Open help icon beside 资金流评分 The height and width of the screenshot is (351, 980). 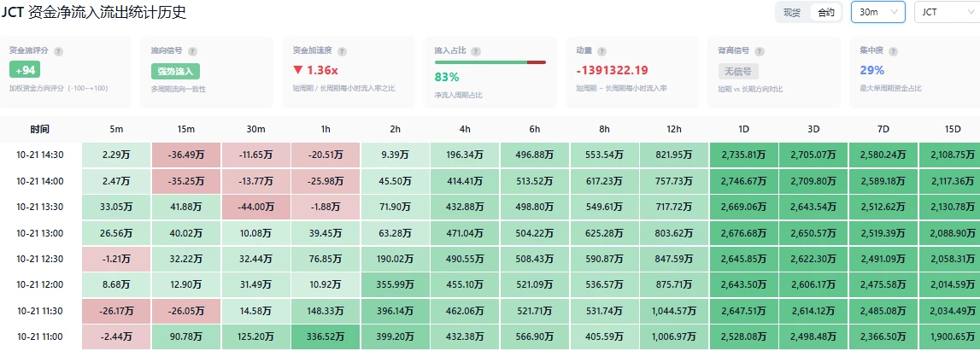click(59, 51)
